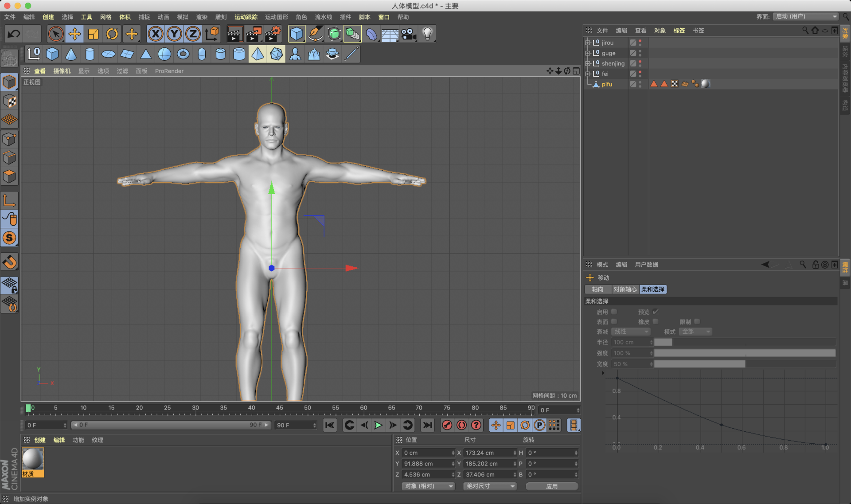Create a capsule primitive
Viewport: 851px width, 504px height.
(202, 54)
